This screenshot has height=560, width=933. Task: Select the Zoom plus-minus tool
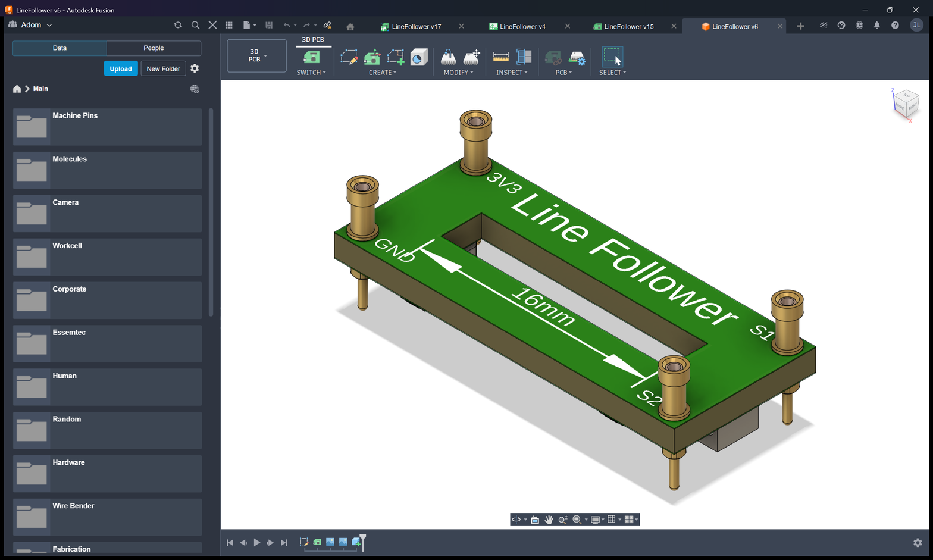click(x=562, y=520)
